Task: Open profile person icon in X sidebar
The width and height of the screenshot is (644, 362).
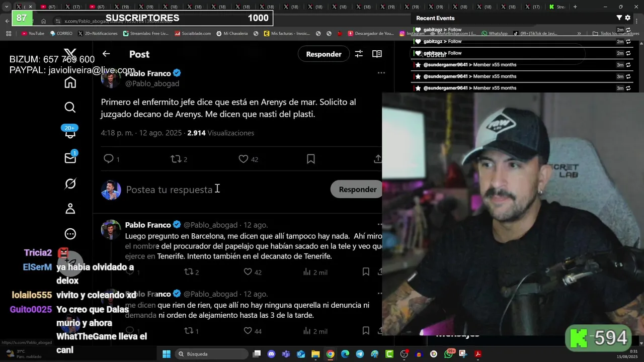Action: click(x=70, y=209)
